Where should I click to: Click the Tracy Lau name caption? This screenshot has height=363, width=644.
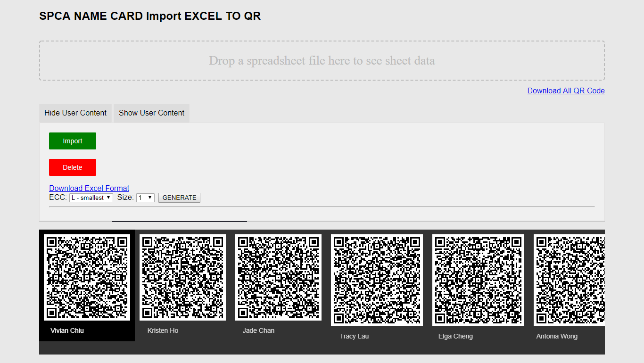354,336
